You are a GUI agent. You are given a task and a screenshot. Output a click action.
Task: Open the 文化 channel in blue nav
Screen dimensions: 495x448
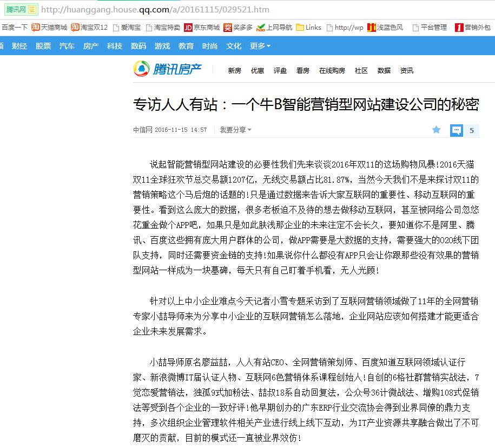[234, 46]
